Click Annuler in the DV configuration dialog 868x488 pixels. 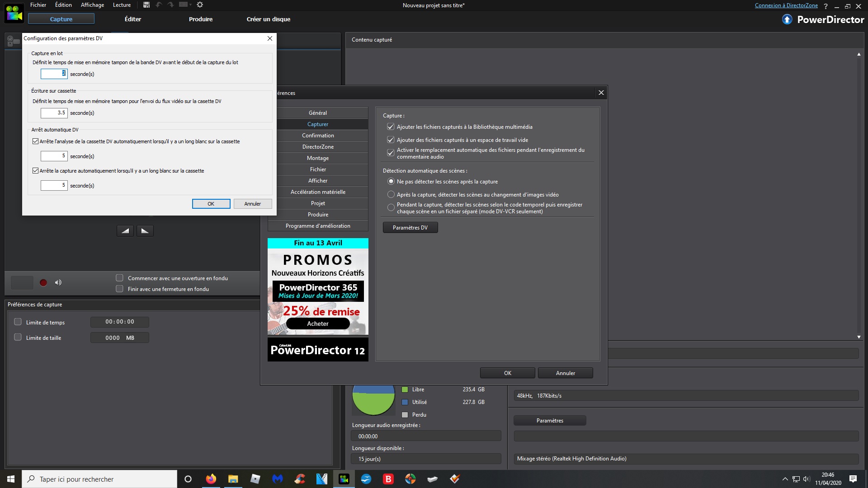[x=253, y=204]
